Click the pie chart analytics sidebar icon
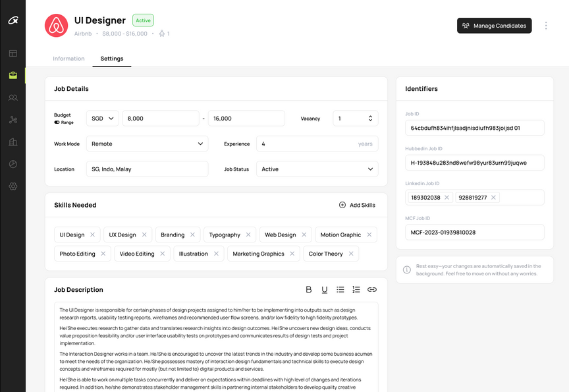Image resolution: width=569 pixels, height=392 pixels. (13, 164)
